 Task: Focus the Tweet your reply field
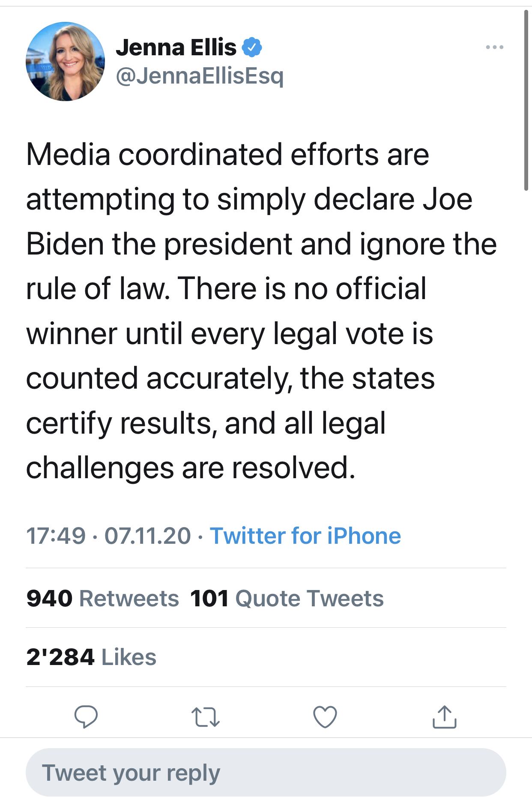pyautogui.click(x=266, y=773)
